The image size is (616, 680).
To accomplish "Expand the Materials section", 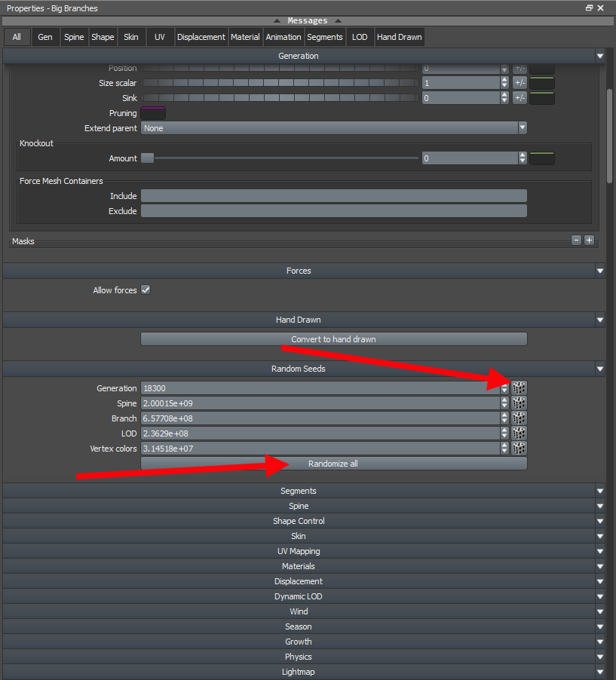I will tap(304, 566).
